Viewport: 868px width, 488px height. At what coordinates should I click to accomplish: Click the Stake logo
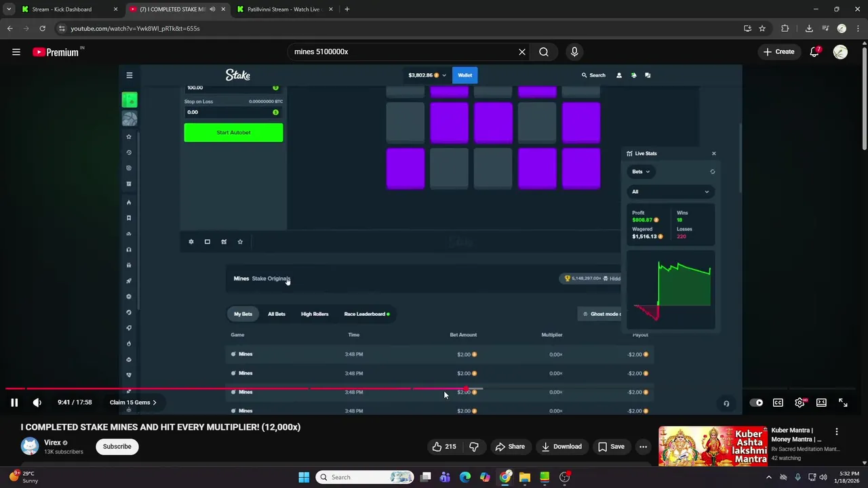tap(238, 75)
